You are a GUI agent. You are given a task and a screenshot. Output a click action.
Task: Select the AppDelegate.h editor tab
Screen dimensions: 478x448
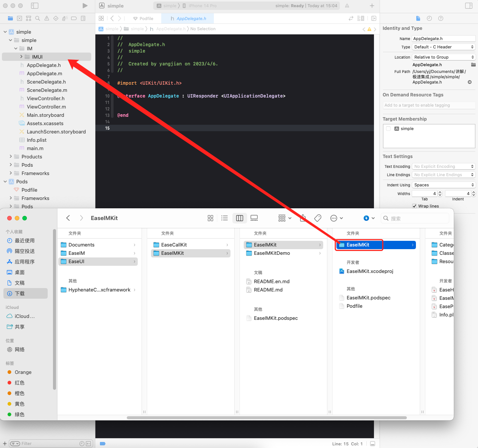pyautogui.click(x=188, y=19)
